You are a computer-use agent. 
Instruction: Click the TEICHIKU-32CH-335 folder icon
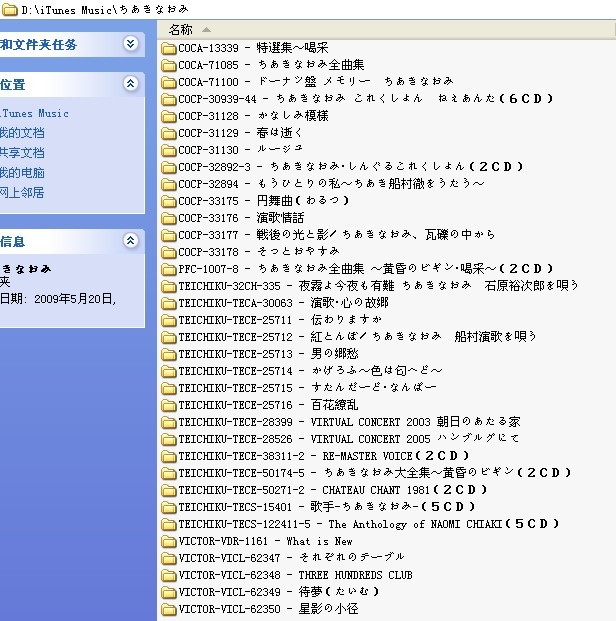pyautogui.click(x=169, y=287)
